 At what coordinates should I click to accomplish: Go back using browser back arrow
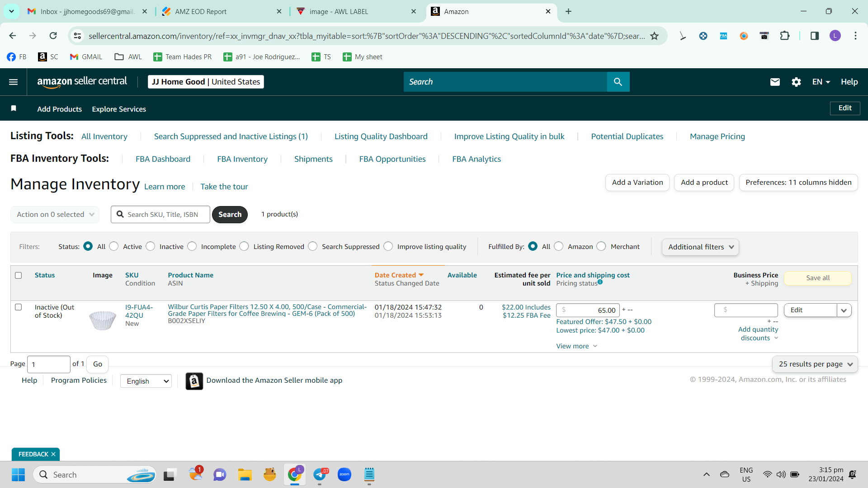(13, 36)
